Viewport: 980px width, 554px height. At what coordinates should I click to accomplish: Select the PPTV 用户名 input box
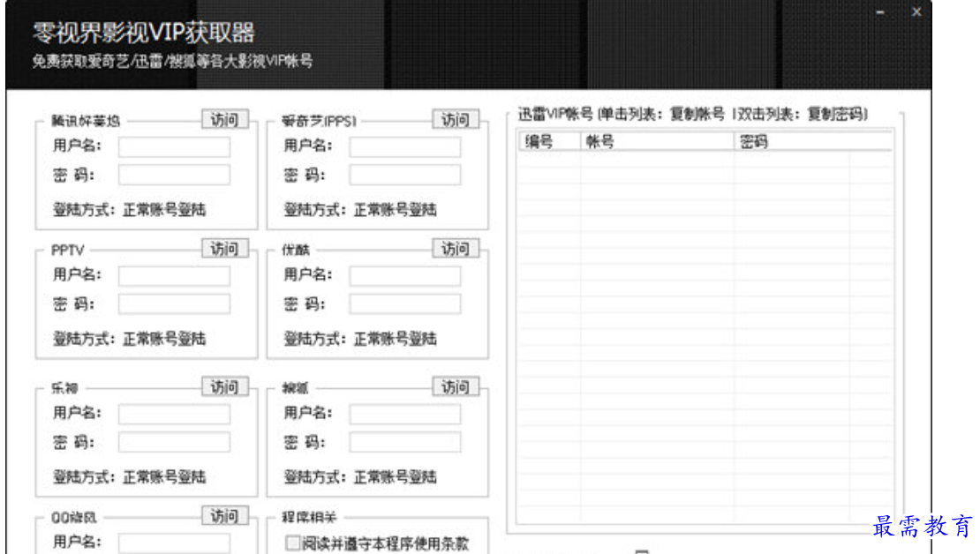pyautogui.click(x=175, y=275)
